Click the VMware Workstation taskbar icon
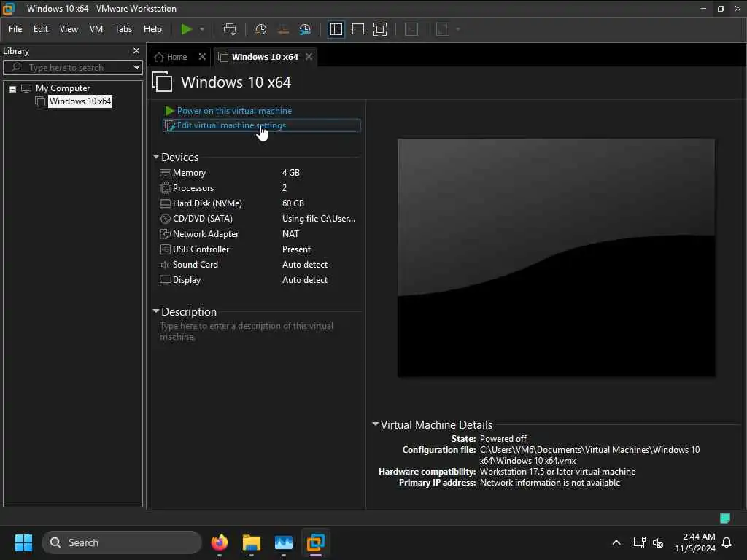 point(315,542)
